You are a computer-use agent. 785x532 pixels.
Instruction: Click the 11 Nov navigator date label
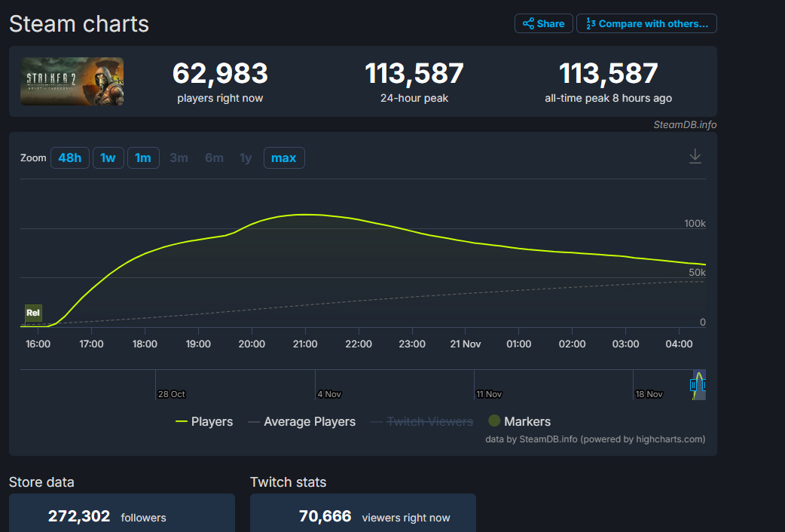(x=489, y=394)
